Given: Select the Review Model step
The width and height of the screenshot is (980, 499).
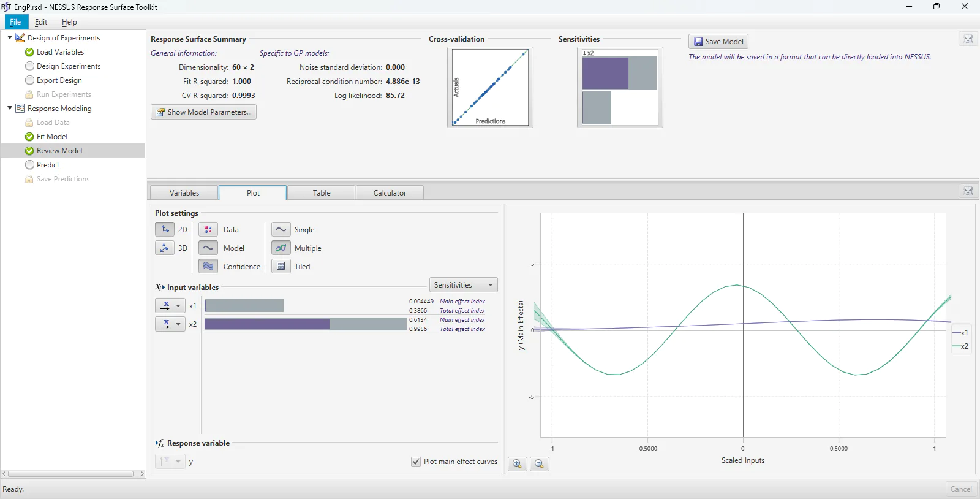Looking at the screenshot, I should (x=73, y=151).
